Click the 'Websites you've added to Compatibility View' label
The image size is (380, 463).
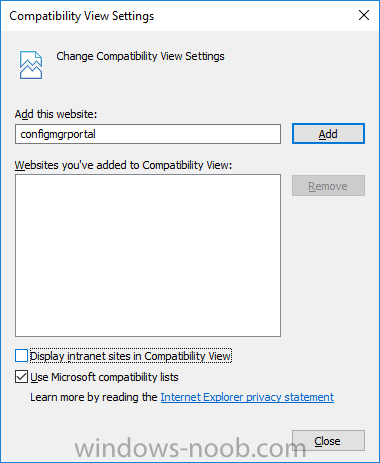pyautogui.click(x=123, y=165)
